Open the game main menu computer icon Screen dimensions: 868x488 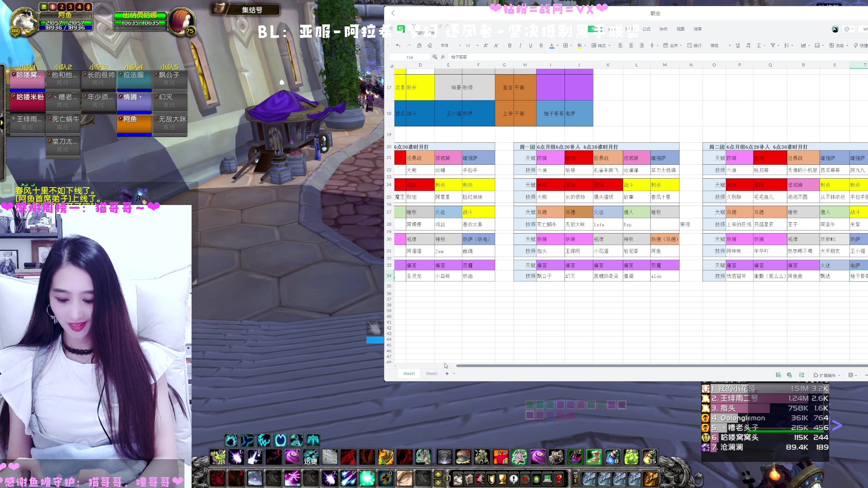(547, 479)
